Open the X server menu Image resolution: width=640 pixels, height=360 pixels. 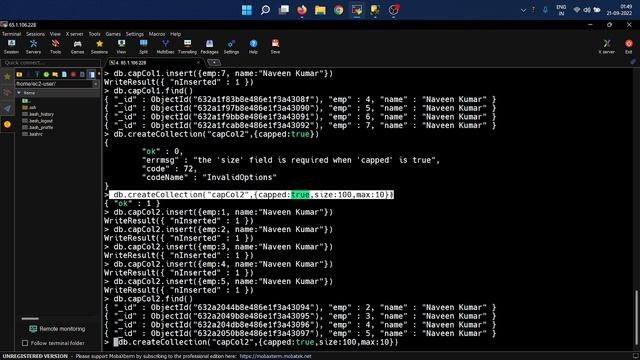[x=74, y=34]
